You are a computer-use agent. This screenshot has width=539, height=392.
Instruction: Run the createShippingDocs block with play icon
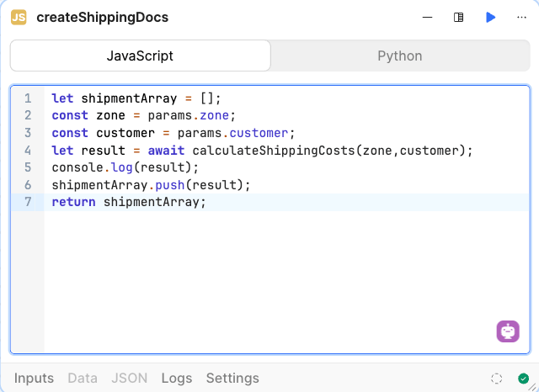490,17
